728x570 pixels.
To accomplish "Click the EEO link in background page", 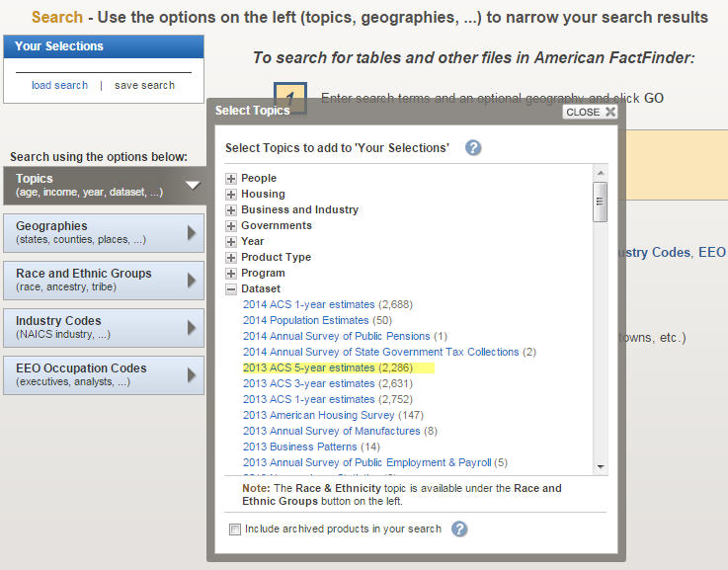I will click(x=712, y=252).
